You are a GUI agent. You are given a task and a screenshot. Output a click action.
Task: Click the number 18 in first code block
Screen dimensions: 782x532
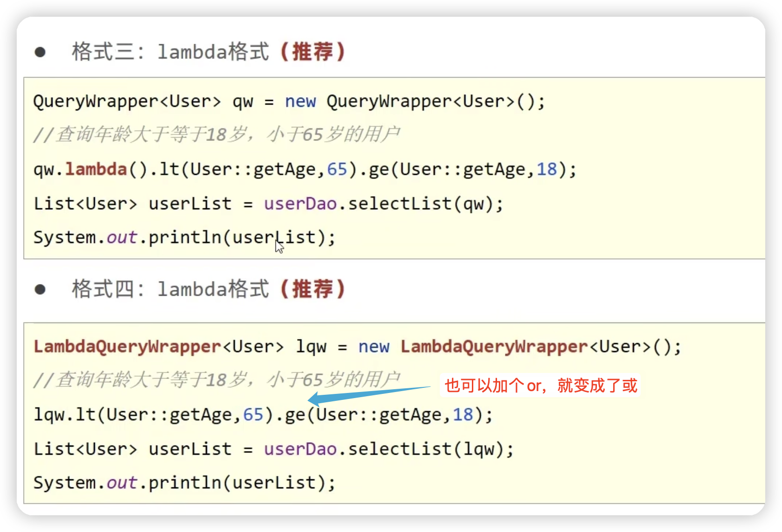coord(547,169)
